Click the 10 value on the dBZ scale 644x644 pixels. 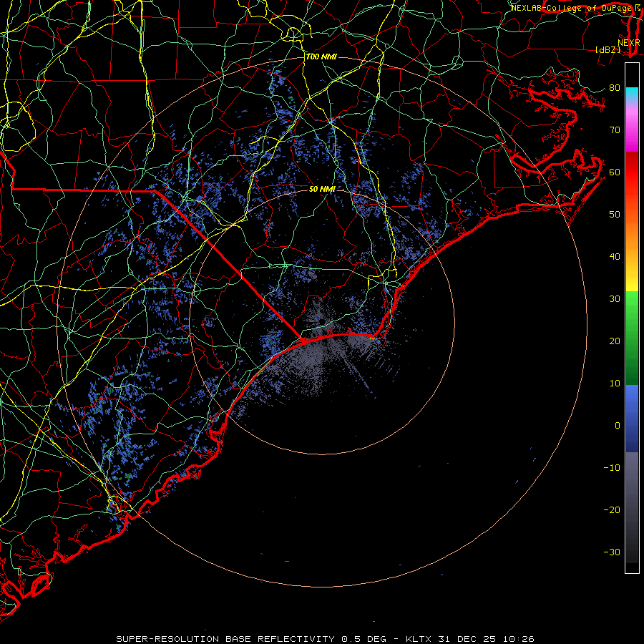(615, 384)
